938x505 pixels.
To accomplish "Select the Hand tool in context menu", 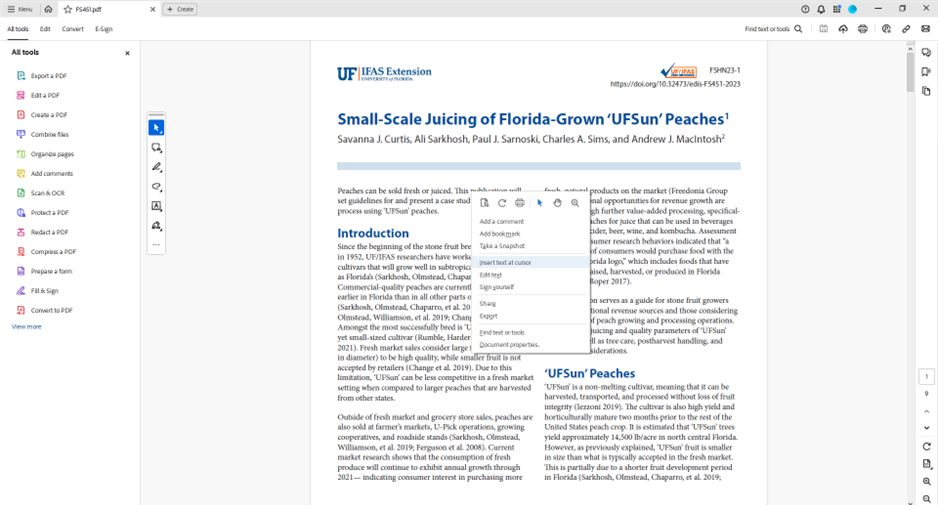I will [x=557, y=203].
